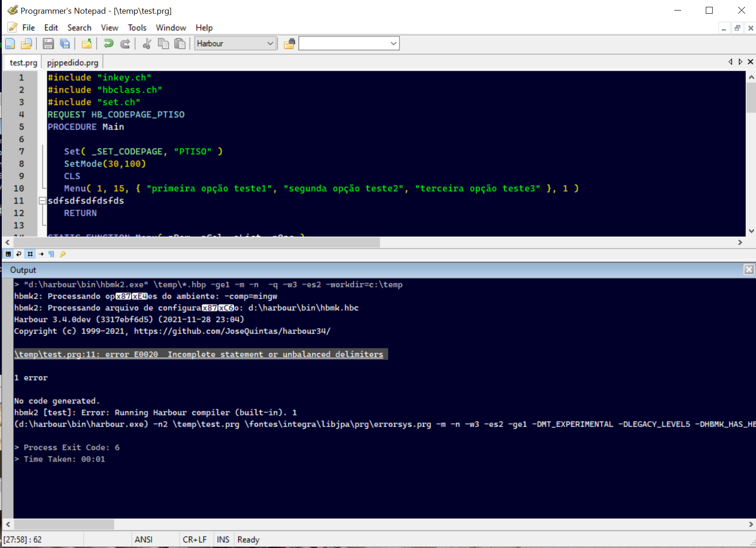Collapse the fold marker at line 11
The image size is (756, 548).
click(x=42, y=201)
